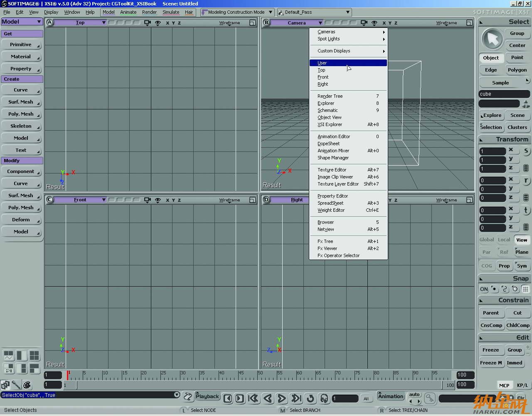532x416 pixels.
Task: Click the Freeze button
Action: (x=491, y=350)
